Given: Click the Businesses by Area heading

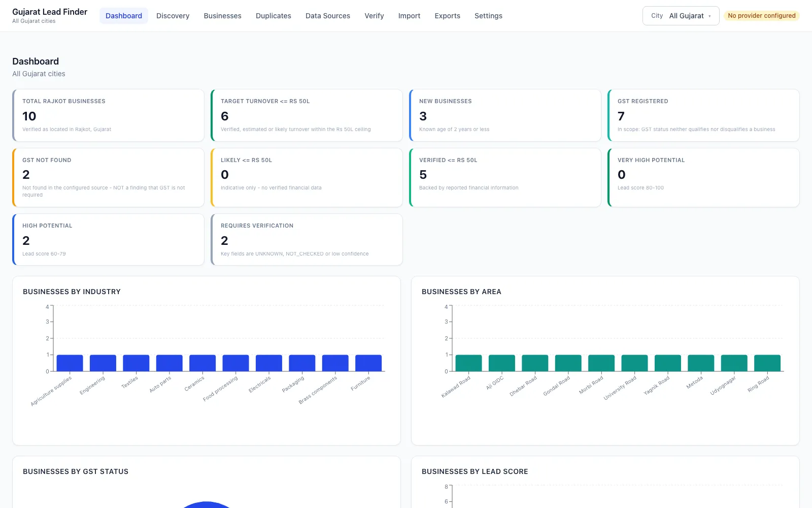Looking at the screenshot, I should click(x=461, y=292).
